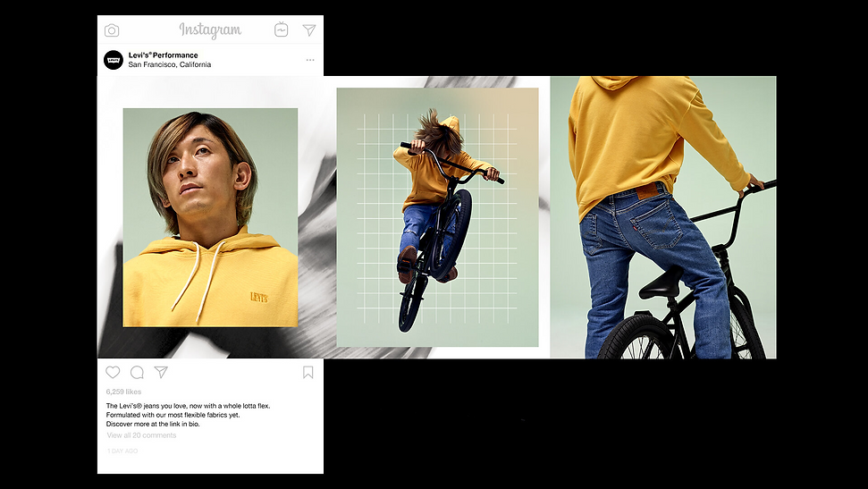
Task: Open comments with the speech bubble icon
Action: (x=138, y=372)
